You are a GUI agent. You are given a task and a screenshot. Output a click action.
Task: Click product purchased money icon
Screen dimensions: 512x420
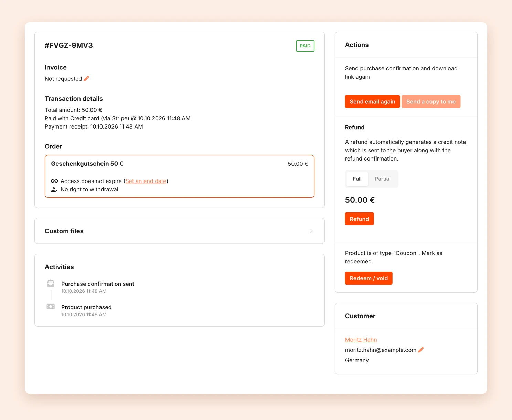(51, 307)
